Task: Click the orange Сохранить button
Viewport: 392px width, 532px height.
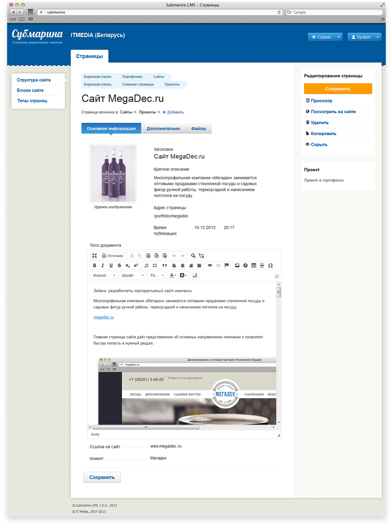Action: point(338,88)
